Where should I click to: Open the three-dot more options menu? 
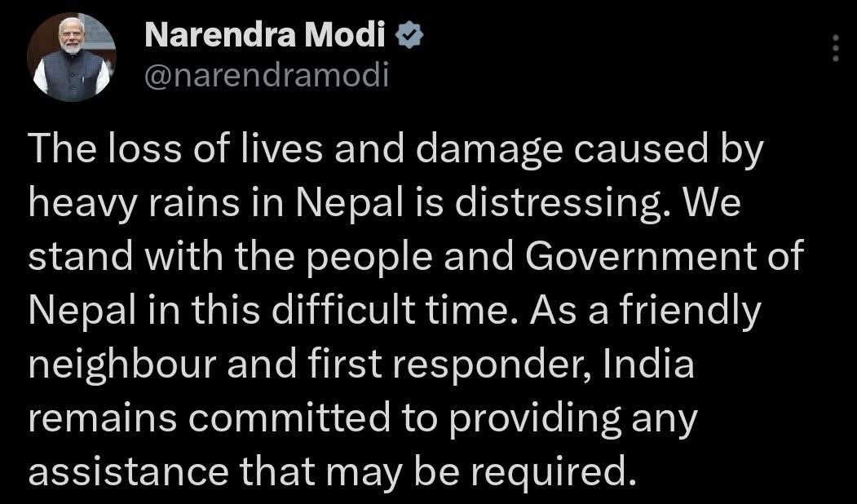835,51
